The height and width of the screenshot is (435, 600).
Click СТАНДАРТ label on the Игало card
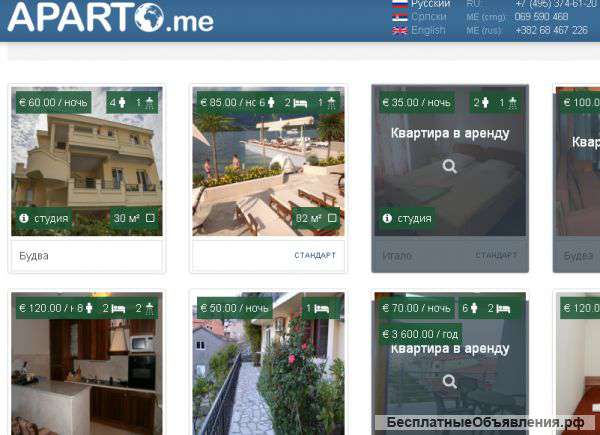[496, 255]
